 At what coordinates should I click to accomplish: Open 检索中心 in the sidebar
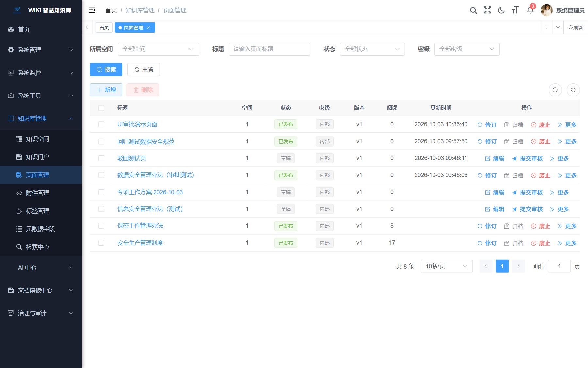(41, 247)
